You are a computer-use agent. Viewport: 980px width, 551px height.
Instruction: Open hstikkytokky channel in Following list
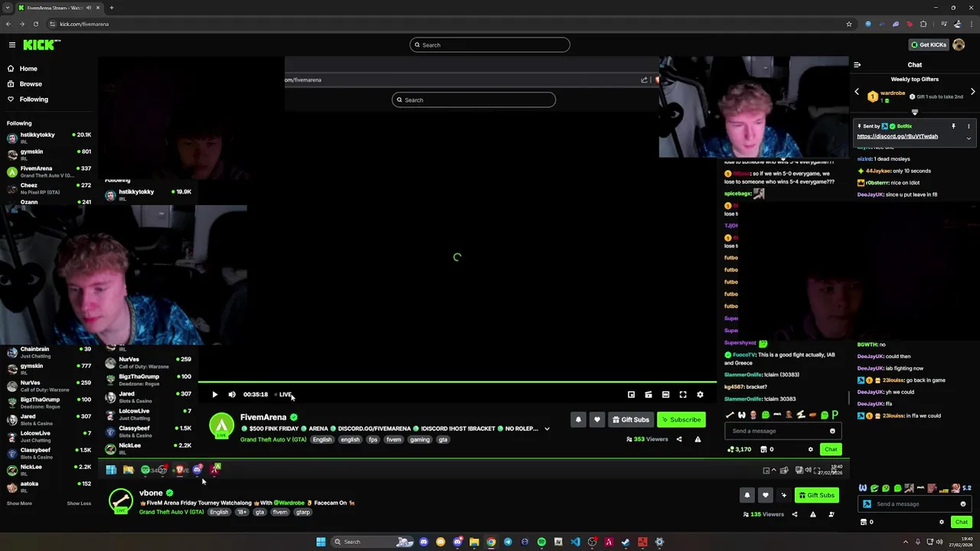[x=47, y=138]
